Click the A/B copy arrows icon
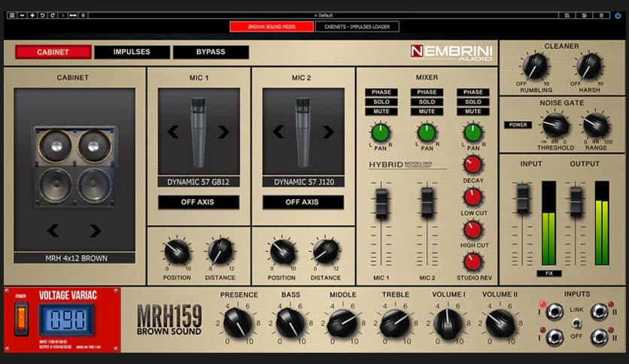The width and height of the screenshot is (629, 364). (73, 15)
